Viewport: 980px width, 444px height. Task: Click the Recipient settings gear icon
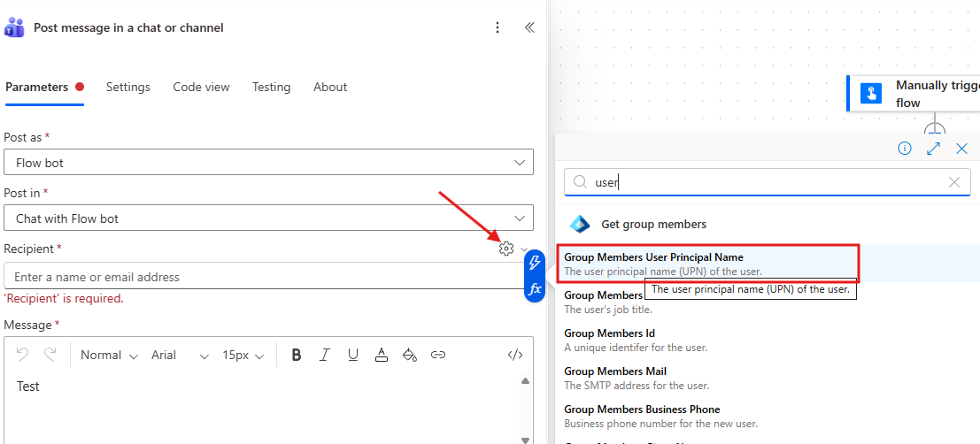coord(506,249)
